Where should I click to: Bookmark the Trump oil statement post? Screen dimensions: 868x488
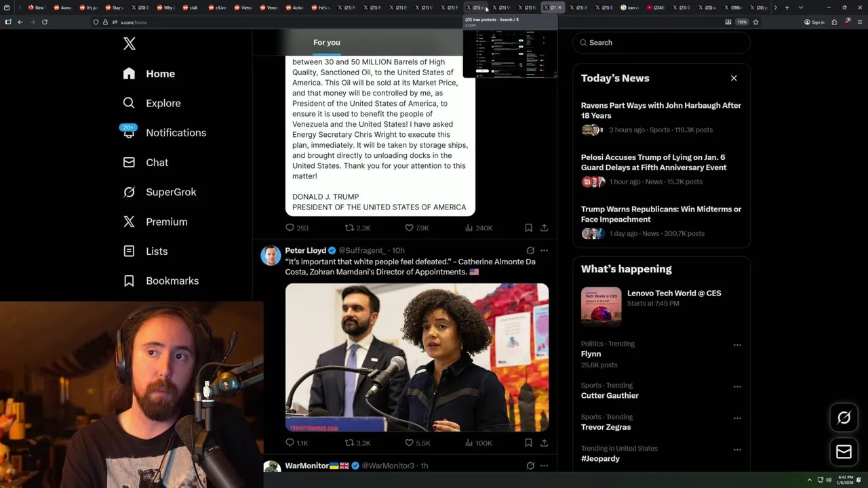528,228
